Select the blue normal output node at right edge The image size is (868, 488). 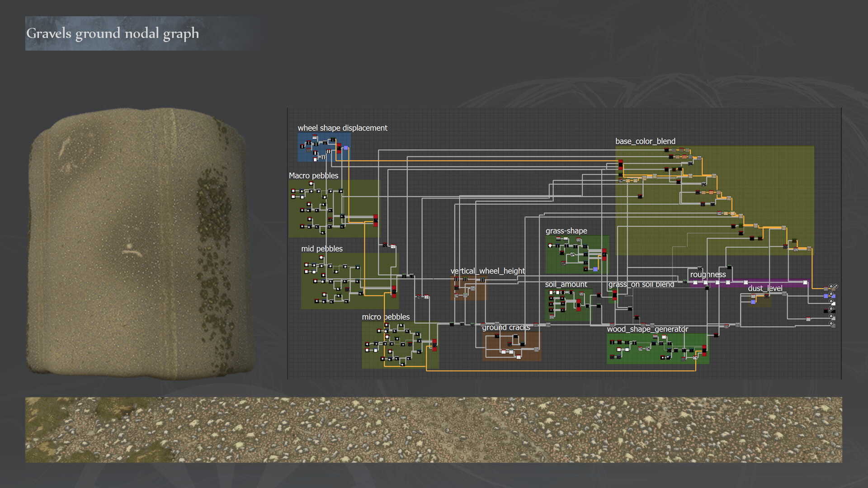(833, 296)
